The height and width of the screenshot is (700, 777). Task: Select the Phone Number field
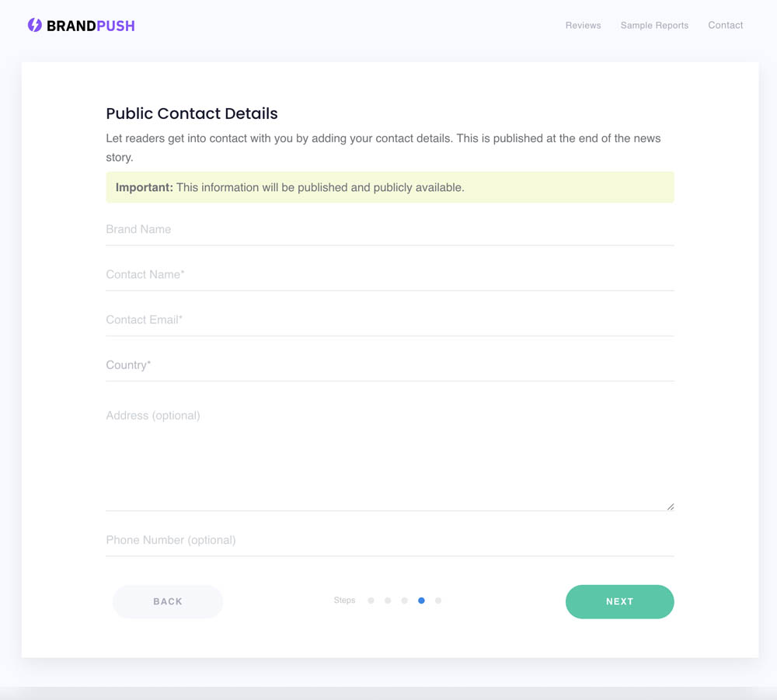388,542
